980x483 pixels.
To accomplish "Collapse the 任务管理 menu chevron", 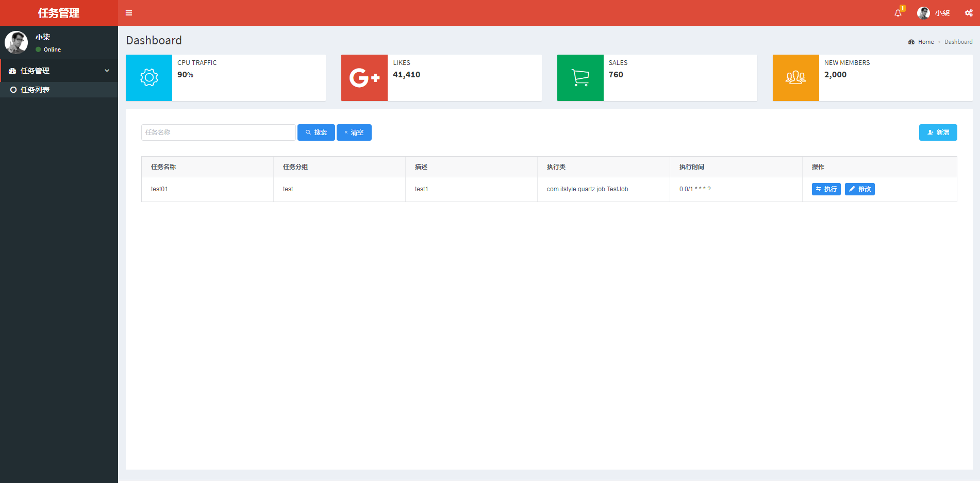I will 107,71.
